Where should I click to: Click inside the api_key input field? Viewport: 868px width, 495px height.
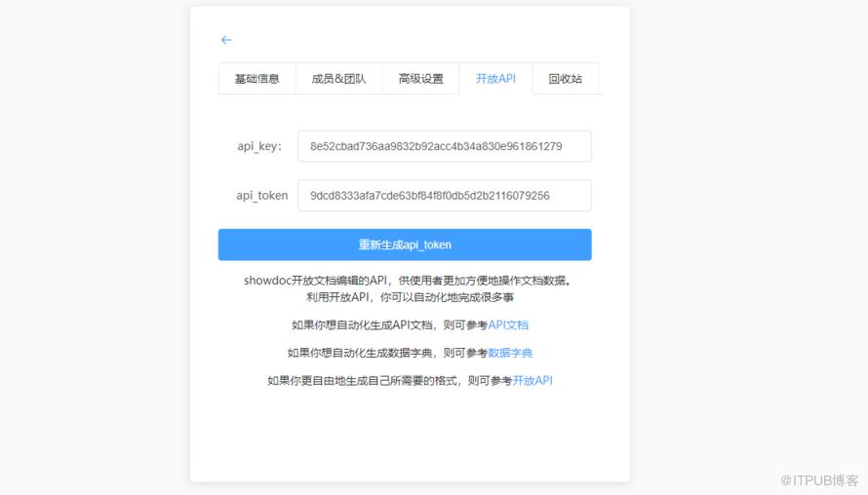[445, 146]
